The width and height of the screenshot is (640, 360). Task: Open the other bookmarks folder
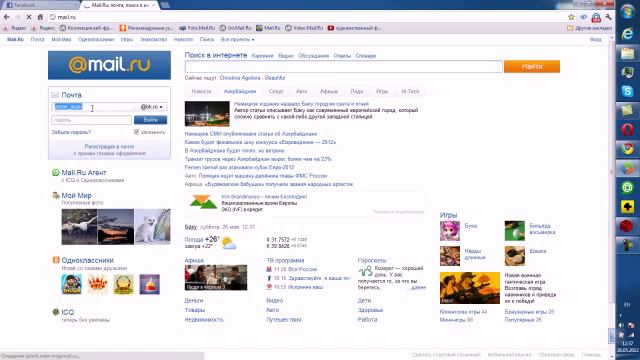pyautogui.click(x=589, y=28)
